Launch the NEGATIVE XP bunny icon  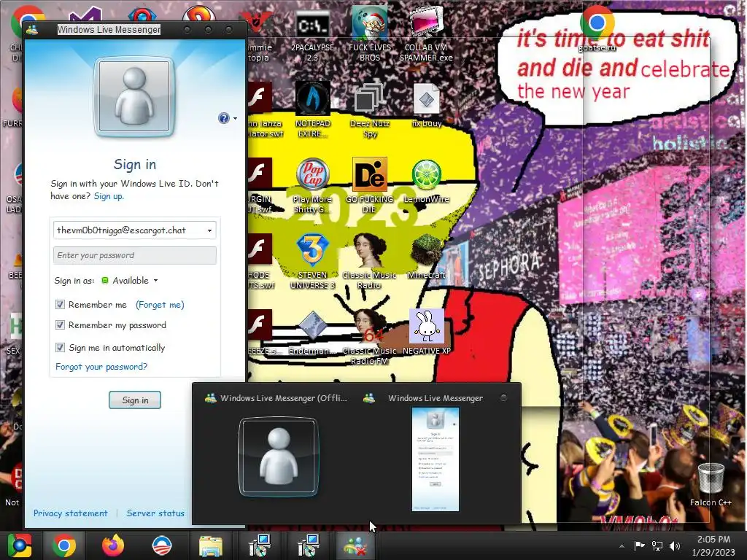tap(426, 332)
